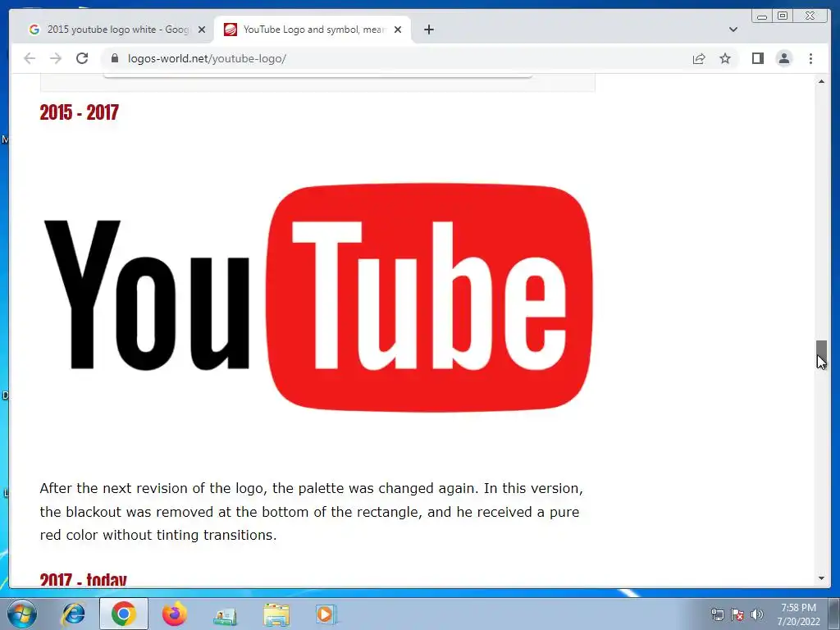Screen dimensions: 840x630
Task: Share this page using the share icon
Action: 699,58
